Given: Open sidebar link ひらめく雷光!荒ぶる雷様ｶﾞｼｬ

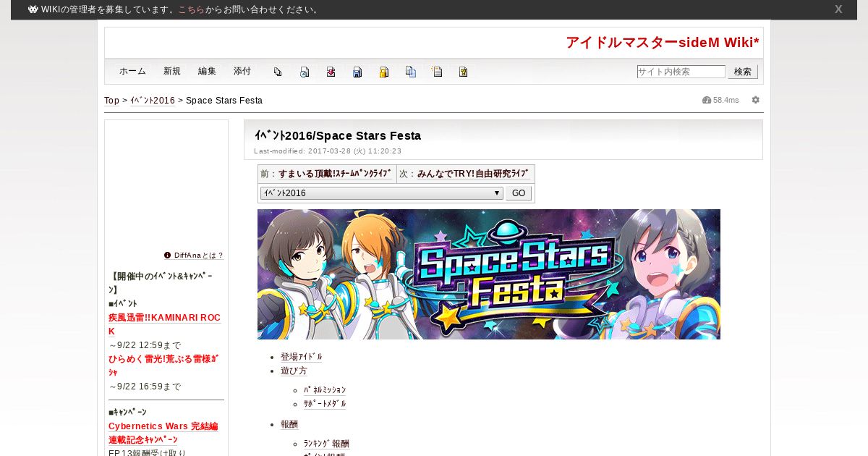Looking at the screenshot, I should coord(163,366).
